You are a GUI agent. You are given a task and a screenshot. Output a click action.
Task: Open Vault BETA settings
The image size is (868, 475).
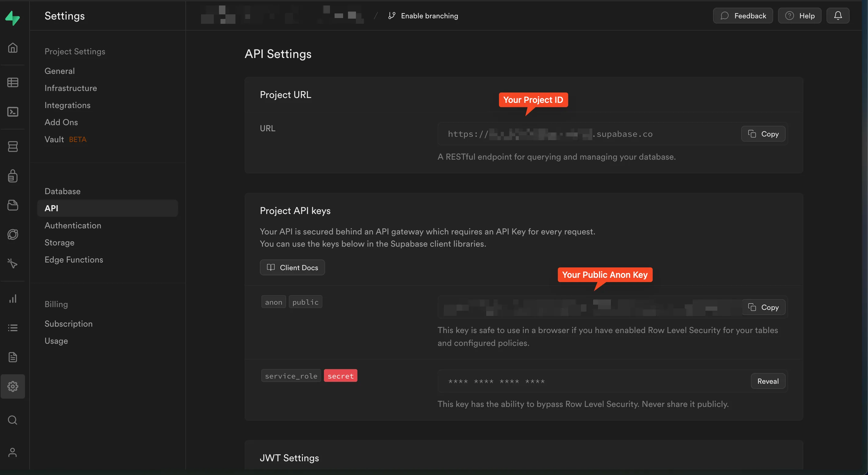(x=65, y=139)
